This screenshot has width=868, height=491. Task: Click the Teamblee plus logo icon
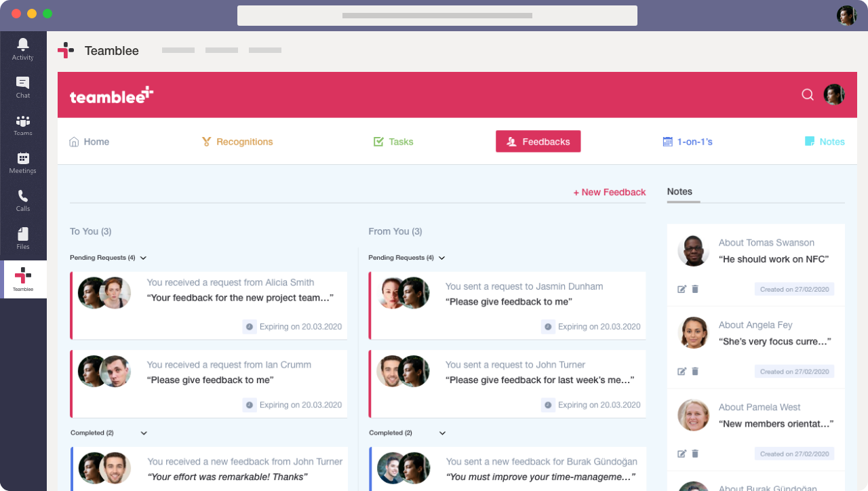66,50
